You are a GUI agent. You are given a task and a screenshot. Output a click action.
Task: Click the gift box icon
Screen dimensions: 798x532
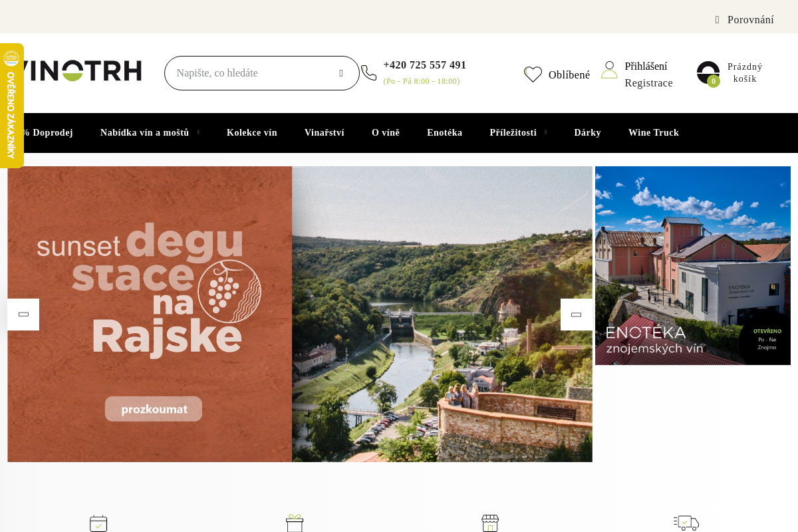295,523
